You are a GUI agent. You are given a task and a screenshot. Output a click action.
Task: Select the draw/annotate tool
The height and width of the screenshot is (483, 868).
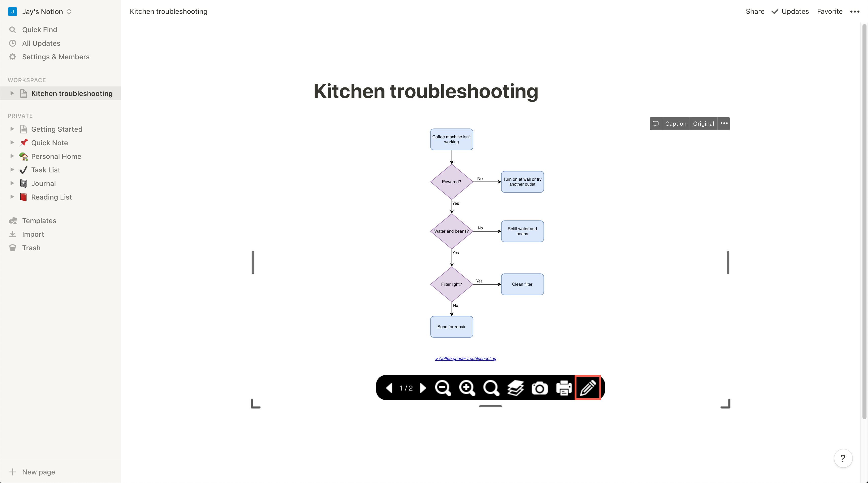[x=589, y=387]
